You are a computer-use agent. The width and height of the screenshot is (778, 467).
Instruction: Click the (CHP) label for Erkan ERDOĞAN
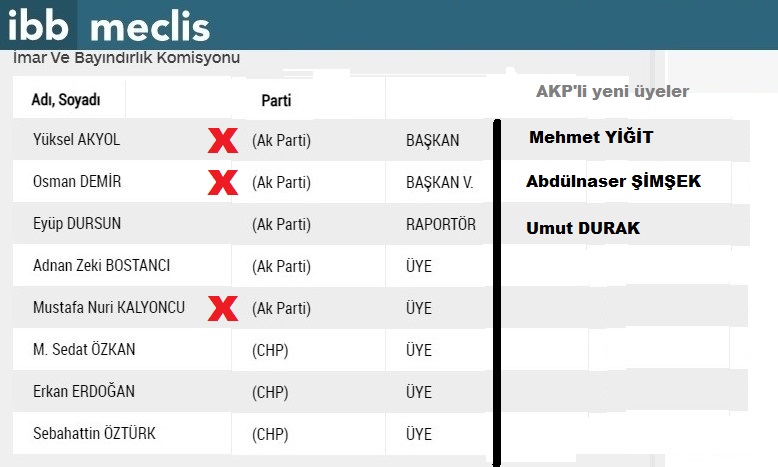270,392
